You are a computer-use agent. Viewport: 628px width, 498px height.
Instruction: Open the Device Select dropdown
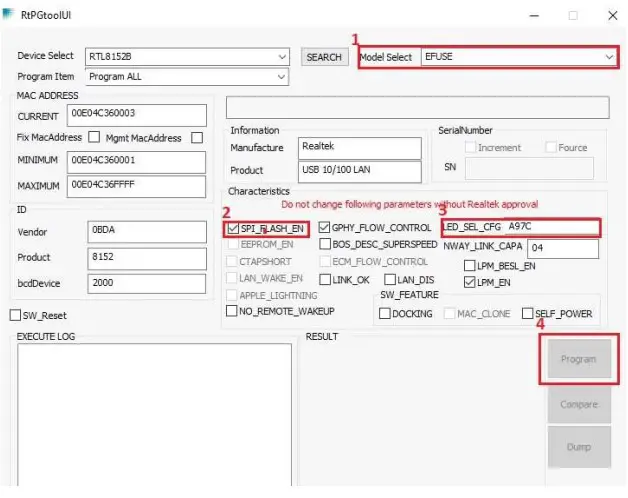(x=187, y=57)
